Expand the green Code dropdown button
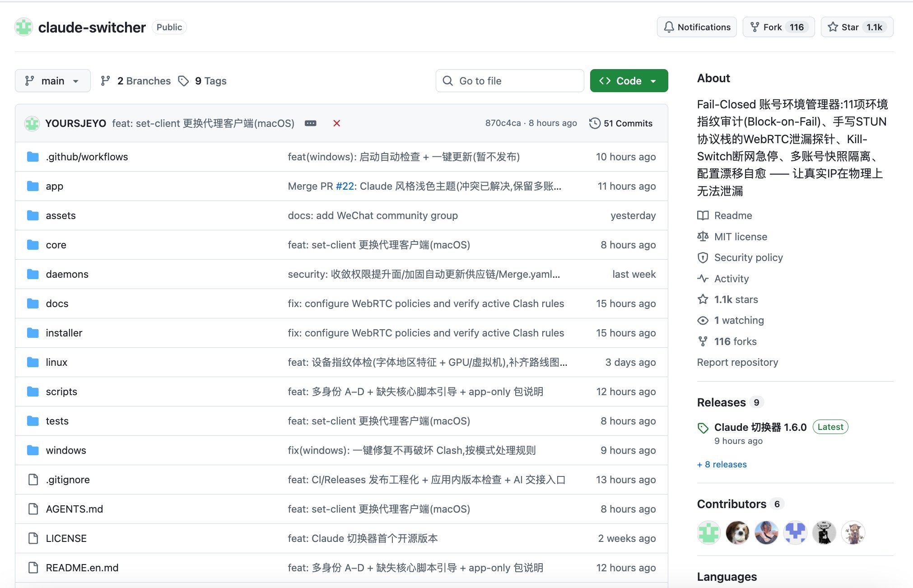This screenshot has width=913, height=588. click(x=629, y=81)
